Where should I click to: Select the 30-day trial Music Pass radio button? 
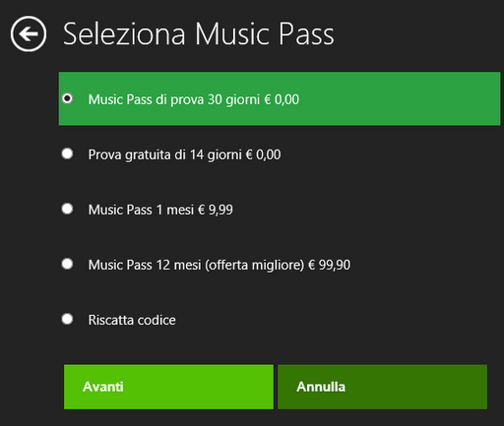click(67, 98)
